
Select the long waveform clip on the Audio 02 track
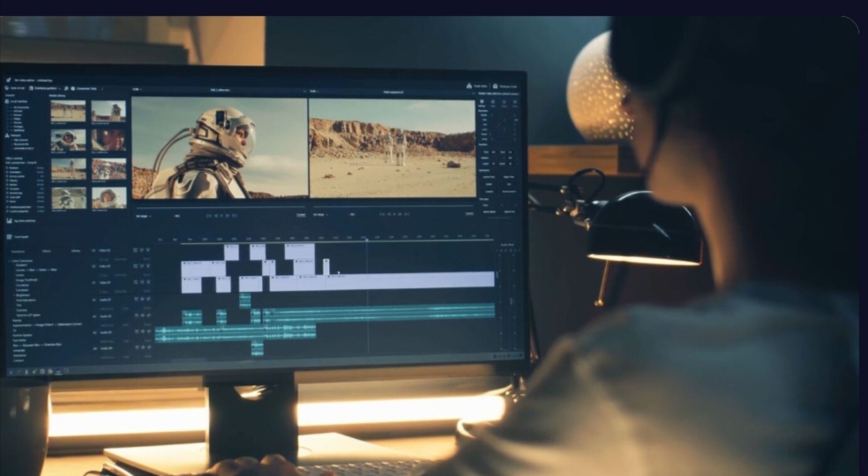(378, 312)
